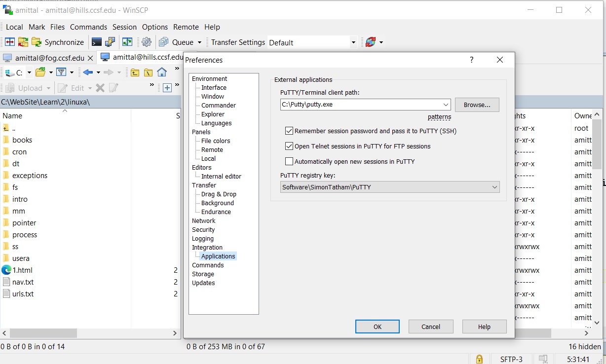Screen dimensions: 606x364
Task: Uncheck Remember session password for PuTTY
Action: 289,131
